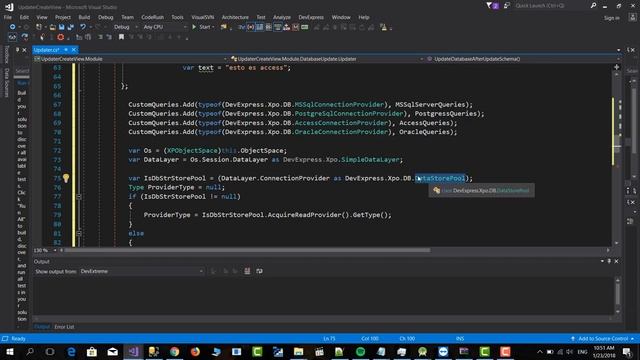This screenshot has height=360, width=640.
Task: Click Add to Source Control in status bar
Action: (x=602, y=338)
